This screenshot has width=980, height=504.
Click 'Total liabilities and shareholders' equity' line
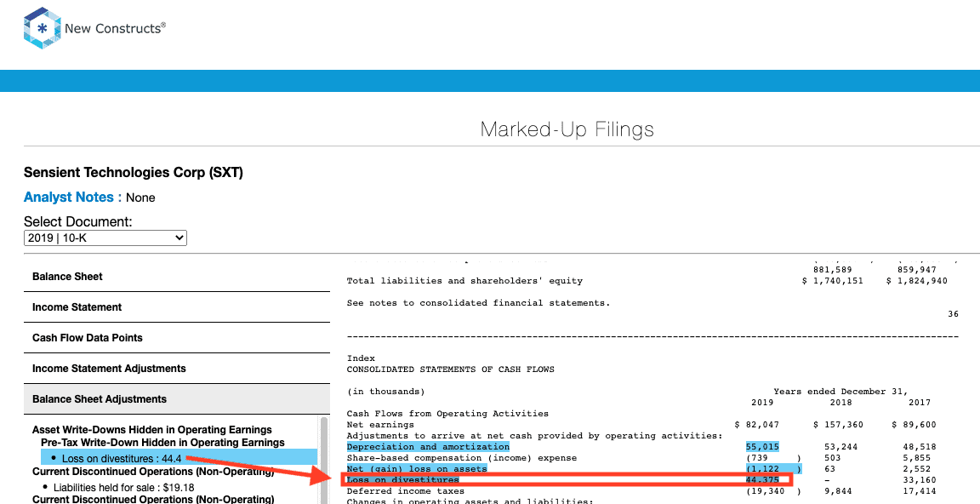[x=464, y=281]
